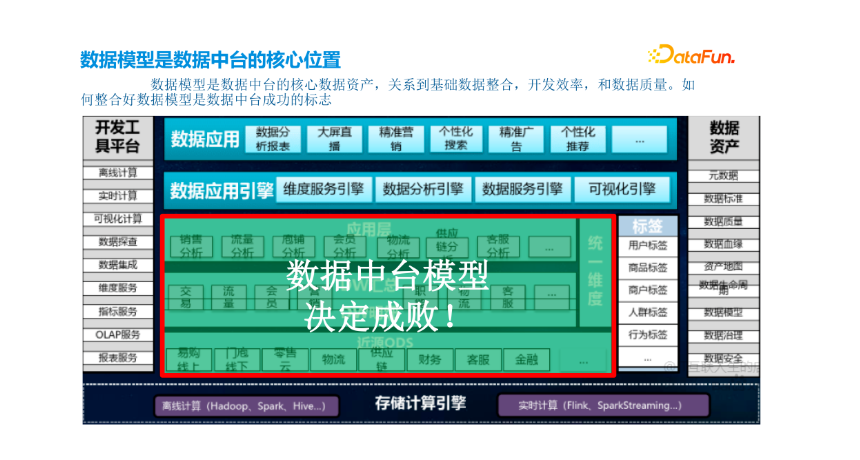Image resolution: width=860 pixels, height=460 pixels.
Task: Click the 维度服务 box in left column
Action: 118,288
